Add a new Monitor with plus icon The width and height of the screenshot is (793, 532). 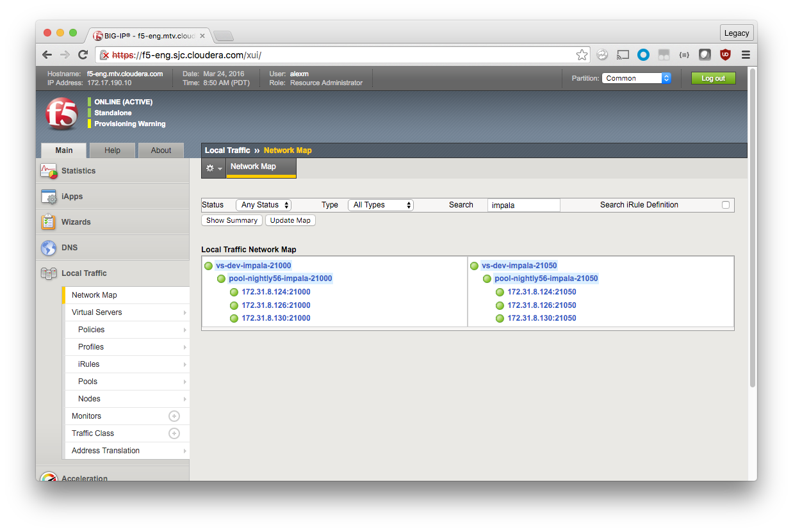click(x=174, y=416)
